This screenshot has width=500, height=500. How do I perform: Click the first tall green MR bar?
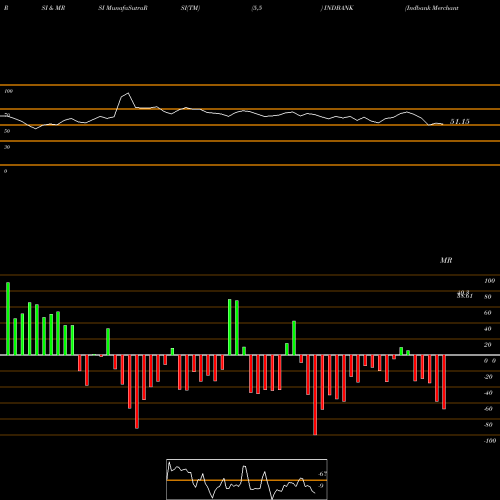click(x=8, y=319)
